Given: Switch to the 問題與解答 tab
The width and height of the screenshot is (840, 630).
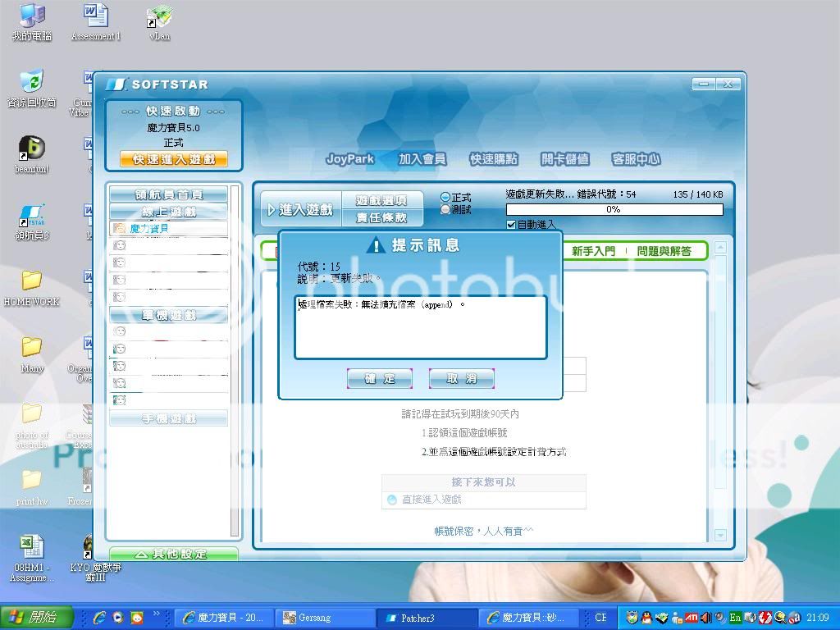Looking at the screenshot, I should [x=664, y=251].
